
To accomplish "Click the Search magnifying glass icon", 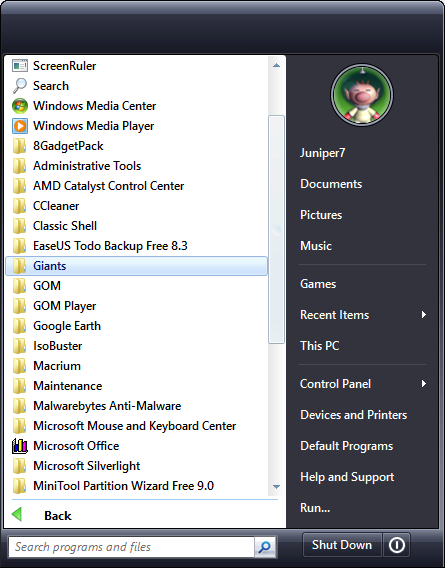I will point(20,85).
